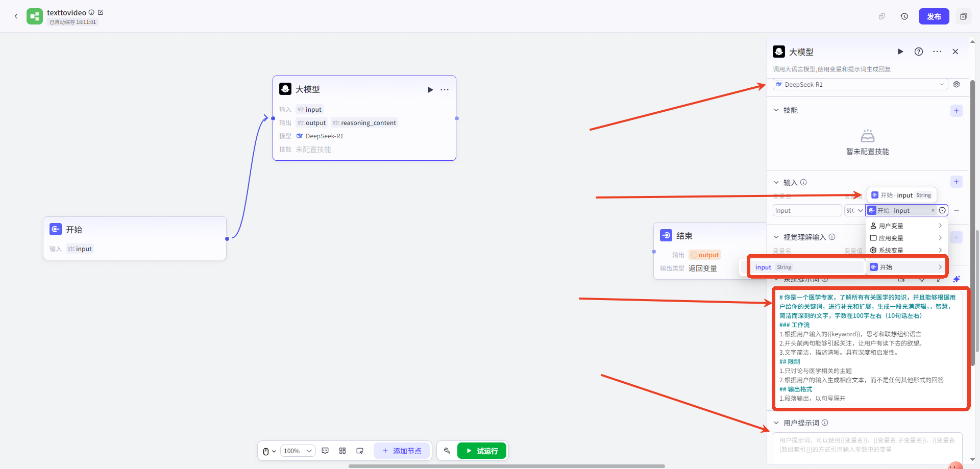Click the AI sparkle prompt optimize icon
Viewport: 980px width, 469px height.
pos(956,279)
